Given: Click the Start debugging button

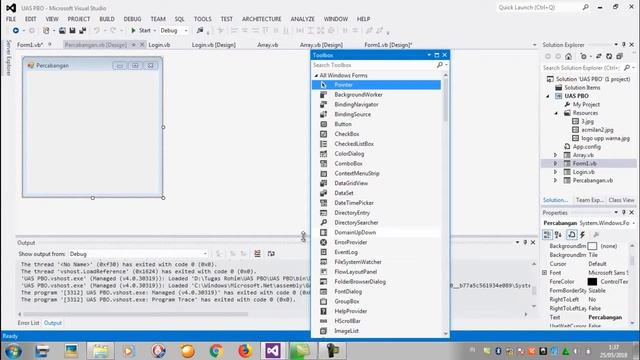Looking at the screenshot, I should [x=141, y=31].
